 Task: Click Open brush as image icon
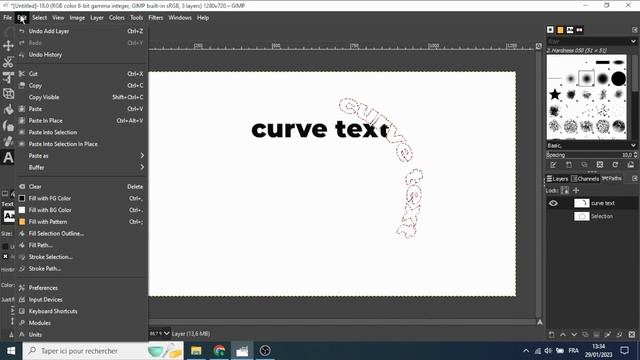[631, 165]
